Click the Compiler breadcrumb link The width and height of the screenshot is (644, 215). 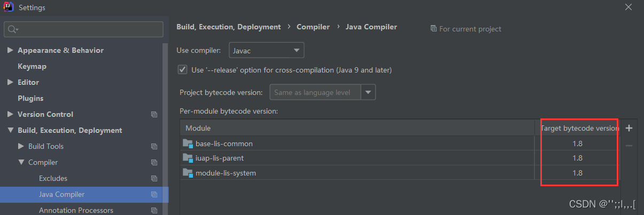pyautogui.click(x=313, y=27)
